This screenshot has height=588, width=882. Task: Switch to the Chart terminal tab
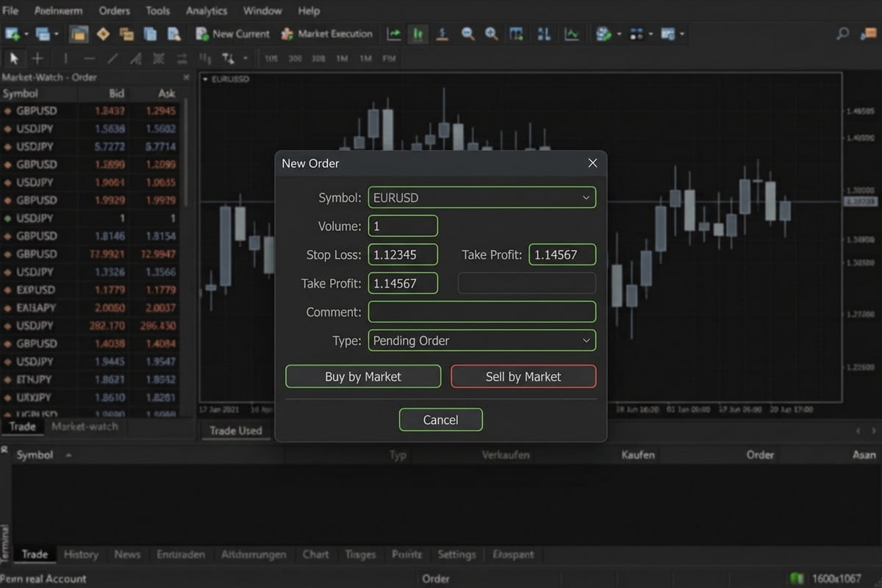(x=316, y=554)
